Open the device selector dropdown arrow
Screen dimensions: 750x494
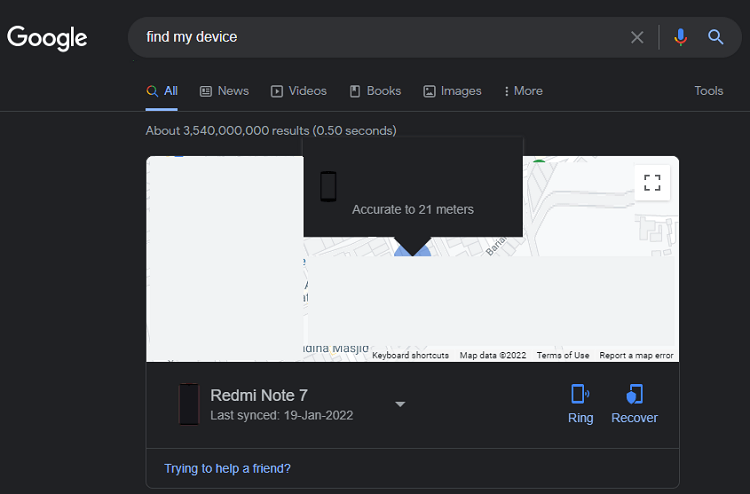[400, 404]
